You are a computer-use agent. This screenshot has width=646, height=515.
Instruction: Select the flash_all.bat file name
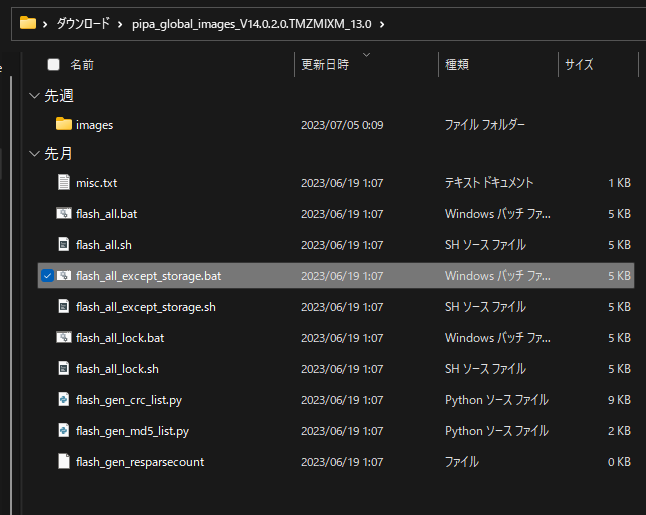106,214
